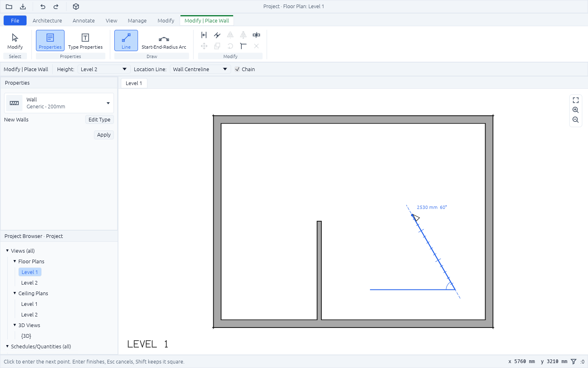Open Level 2 ceiling plan
This screenshot has width=588, height=368.
[x=29, y=314]
